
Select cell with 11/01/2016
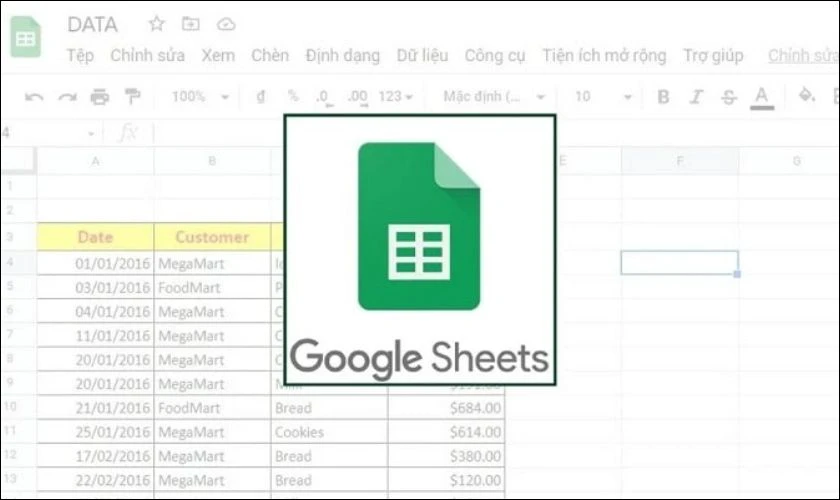(x=95, y=335)
